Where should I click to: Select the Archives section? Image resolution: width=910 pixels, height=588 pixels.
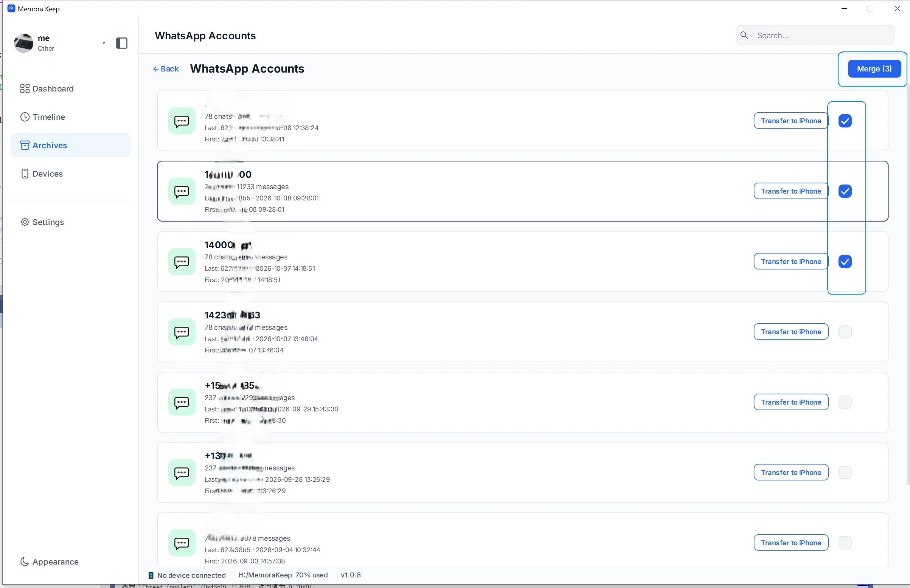(x=71, y=145)
